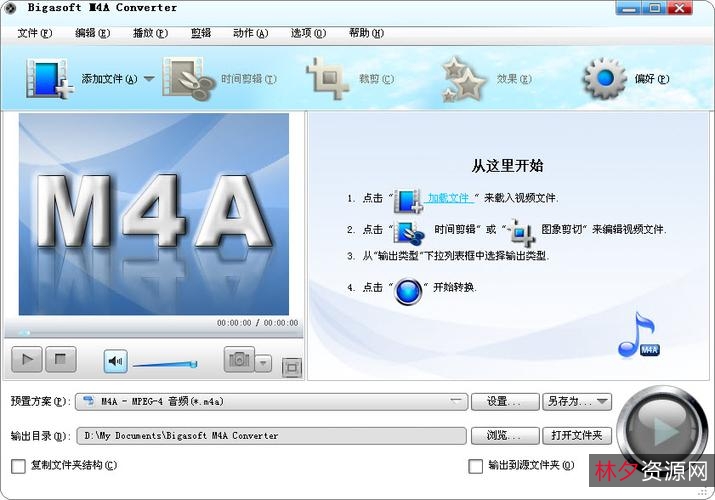Click the 打开文件夹 button
The width and height of the screenshot is (715, 500).
(x=577, y=435)
